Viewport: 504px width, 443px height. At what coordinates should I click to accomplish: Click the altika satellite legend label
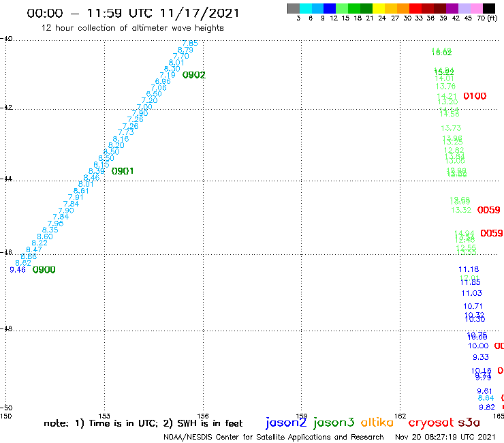[377, 423]
